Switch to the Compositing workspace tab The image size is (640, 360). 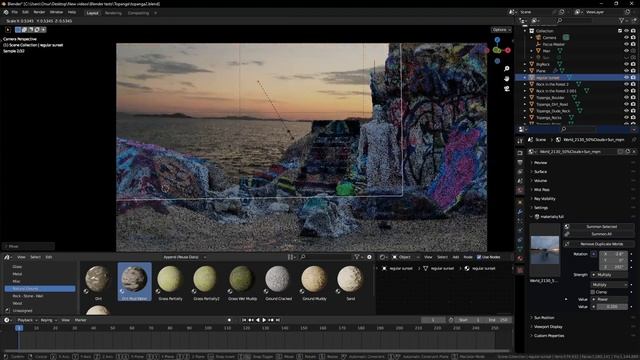pos(138,13)
